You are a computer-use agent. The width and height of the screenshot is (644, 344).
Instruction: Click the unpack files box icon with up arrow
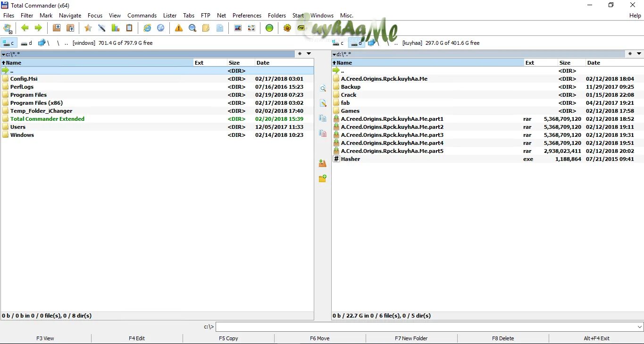(x=70, y=28)
